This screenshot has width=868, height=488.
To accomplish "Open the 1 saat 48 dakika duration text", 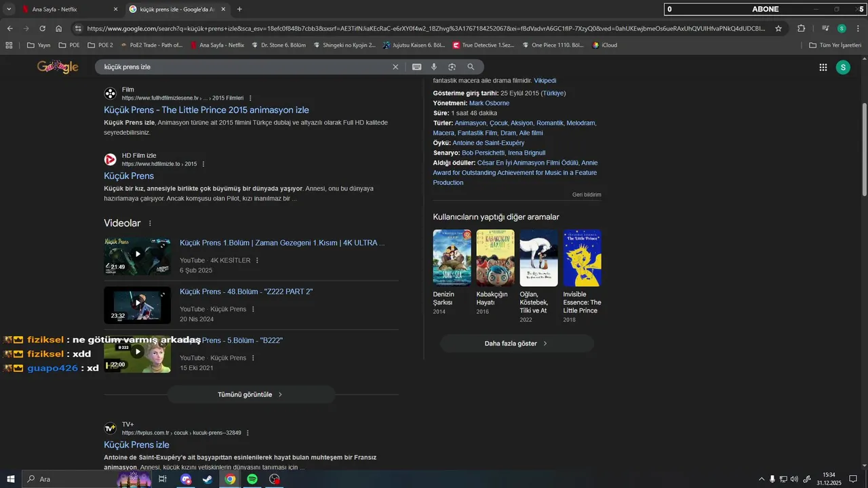I will [x=474, y=113].
